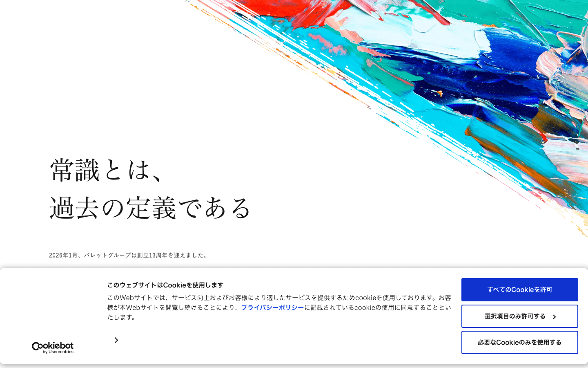Open the Cookiebot by Usercentrics logo

pyautogui.click(x=53, y=348)
